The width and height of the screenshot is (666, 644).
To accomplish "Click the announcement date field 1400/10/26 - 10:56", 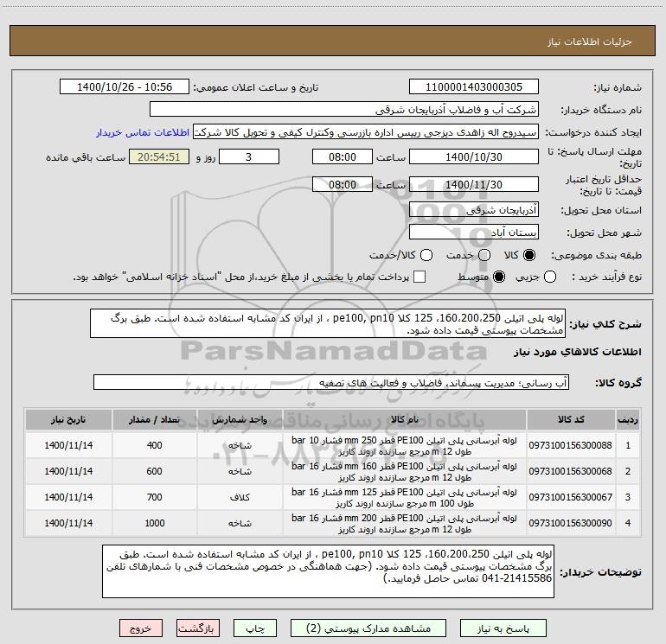I will (x=125, y=87).
